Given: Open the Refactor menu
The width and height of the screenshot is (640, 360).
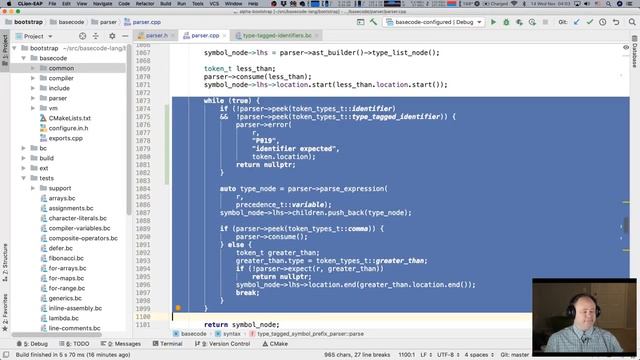Looking at the screenshot, I should pyautogui.click(x=145, y=4).
